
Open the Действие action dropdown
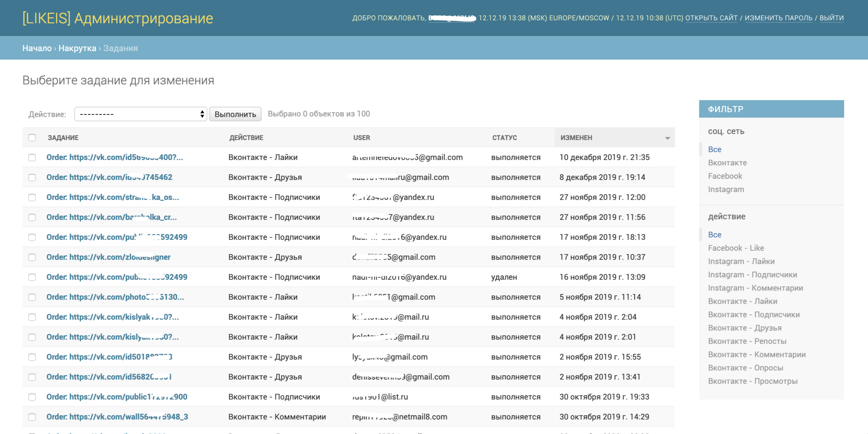(140, 114)
